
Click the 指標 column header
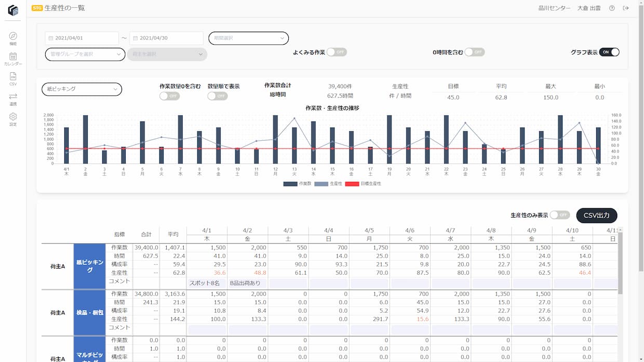(119, 234)
